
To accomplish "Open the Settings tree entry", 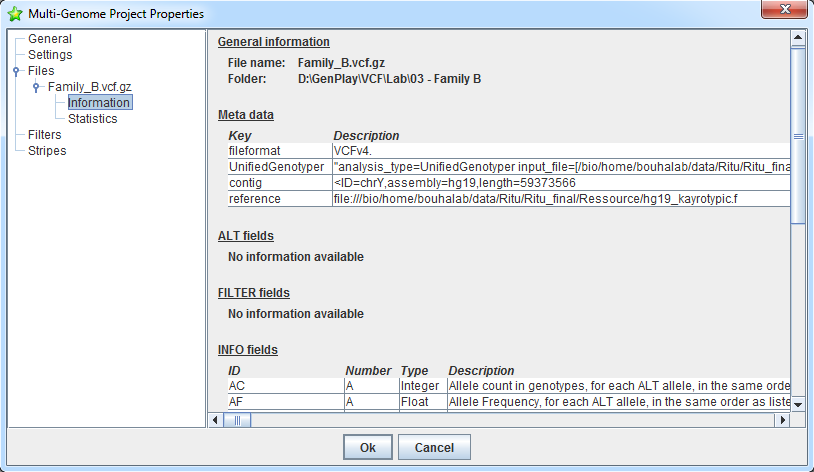I will pos(50,55).
